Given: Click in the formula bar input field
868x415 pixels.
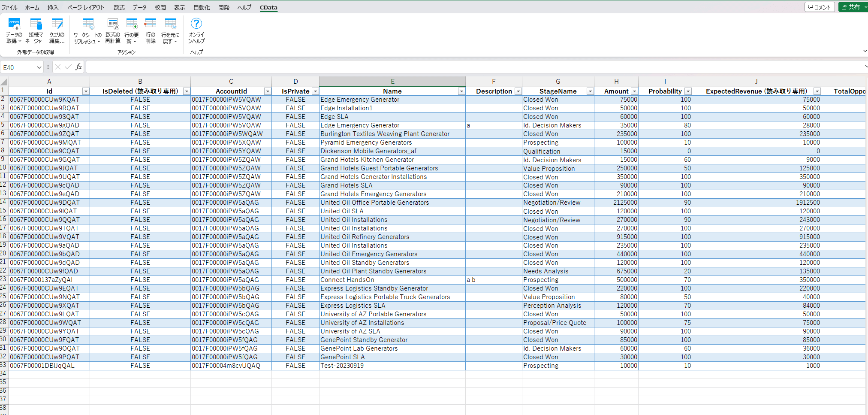Looking at the screenshot, I should [x=472, y=67].
